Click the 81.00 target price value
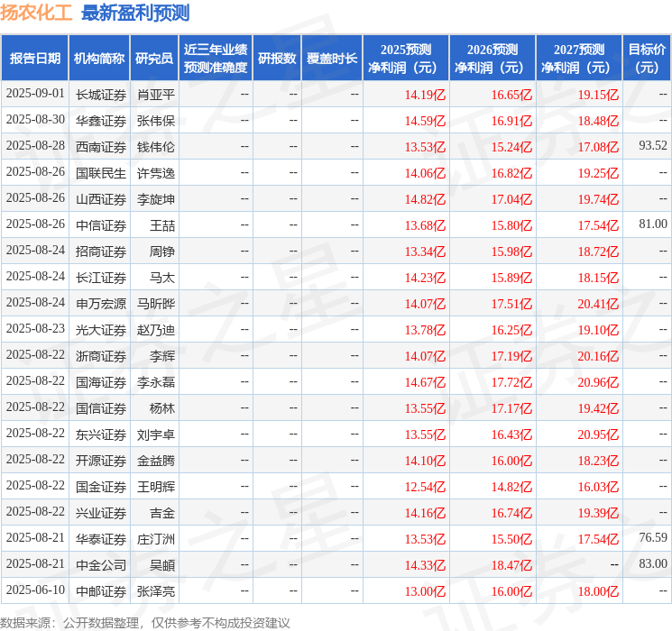 653,224
